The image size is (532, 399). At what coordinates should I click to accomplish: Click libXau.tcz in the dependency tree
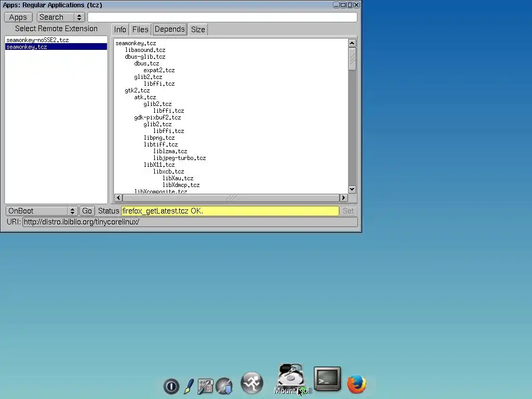click(178, 178)
